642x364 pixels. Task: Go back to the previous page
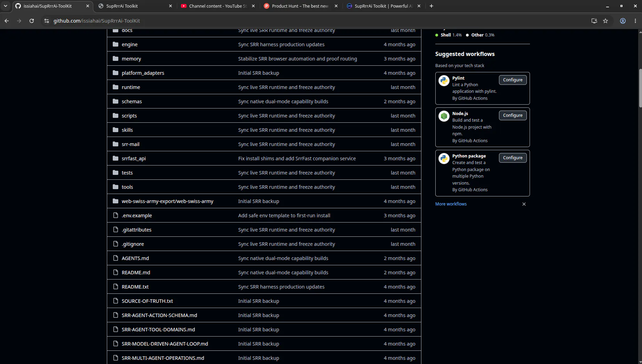point(7,21)
